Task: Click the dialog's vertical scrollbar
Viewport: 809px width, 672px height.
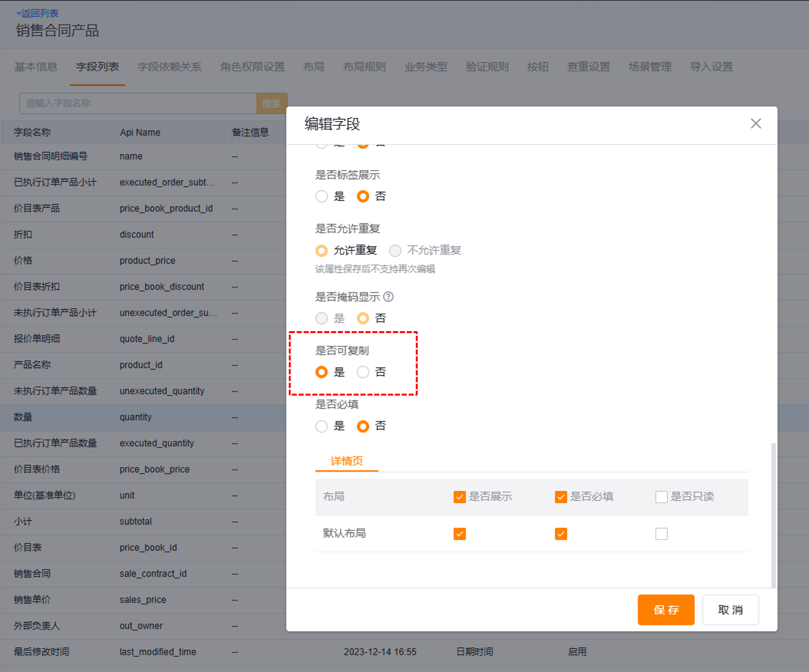Action: 773,514
